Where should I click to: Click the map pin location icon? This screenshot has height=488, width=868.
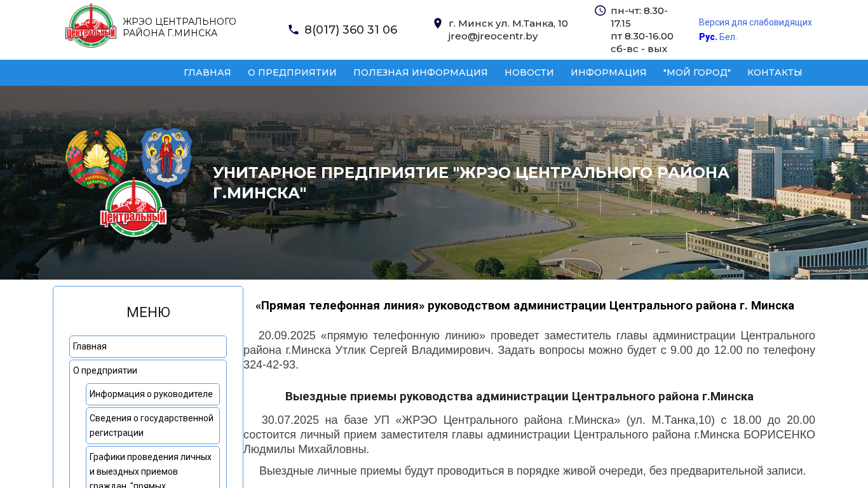pyautogui.click(x=437, y=24)
